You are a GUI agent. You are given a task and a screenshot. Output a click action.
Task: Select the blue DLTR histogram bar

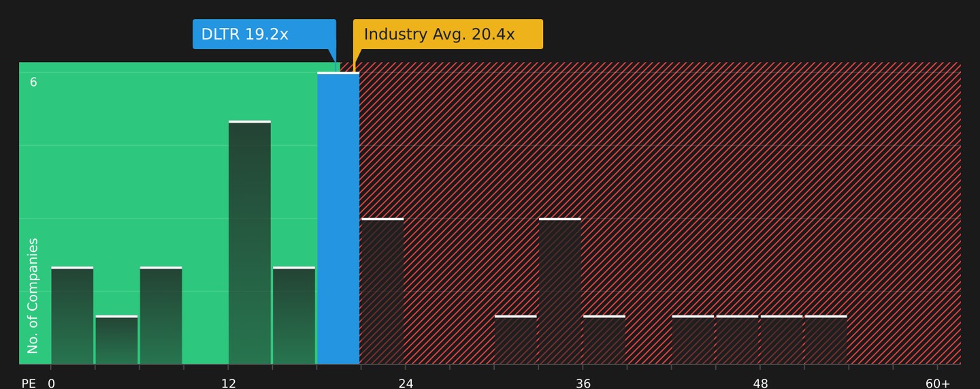(338, 218)
